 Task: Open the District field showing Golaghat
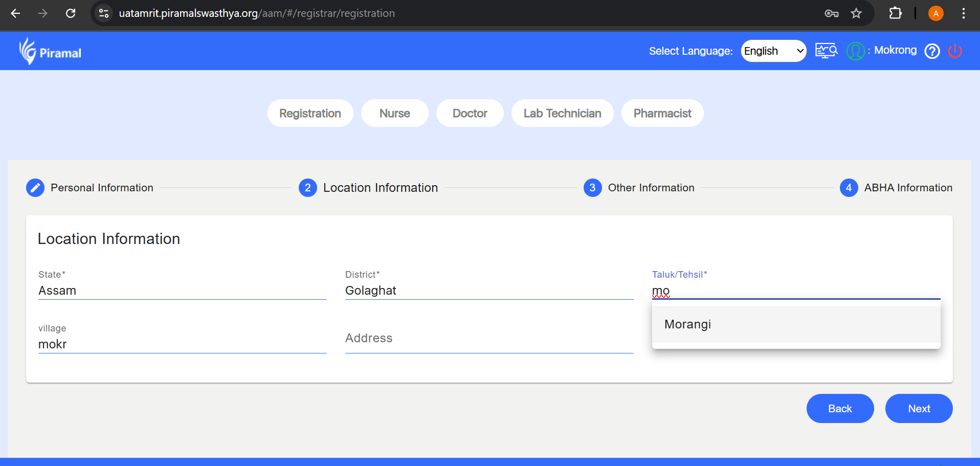coord(489,291)
